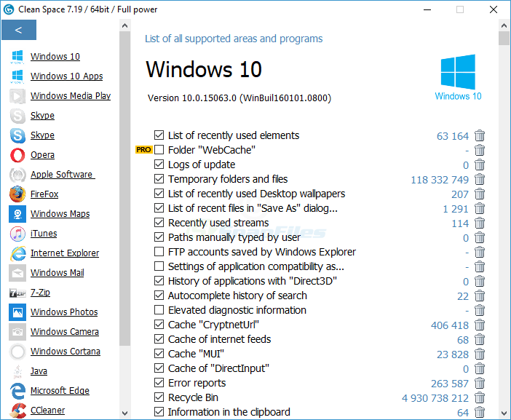
Task: Click the Windows Cortana icon
Action: 17,352
